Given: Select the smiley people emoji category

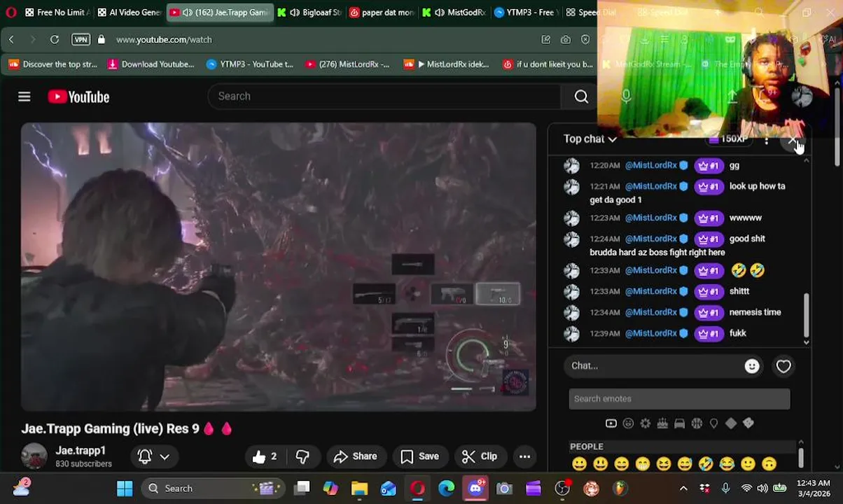Looking at the screenshot, I should pyautogui.click(x=628, y=423).
